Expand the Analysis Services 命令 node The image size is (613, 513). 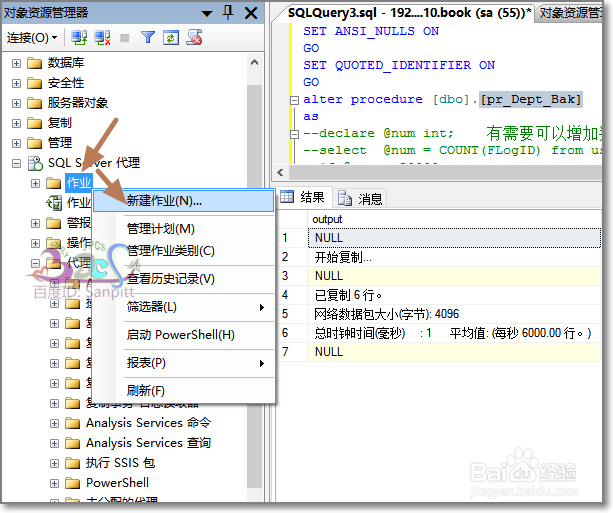click(x=54, y=423)
